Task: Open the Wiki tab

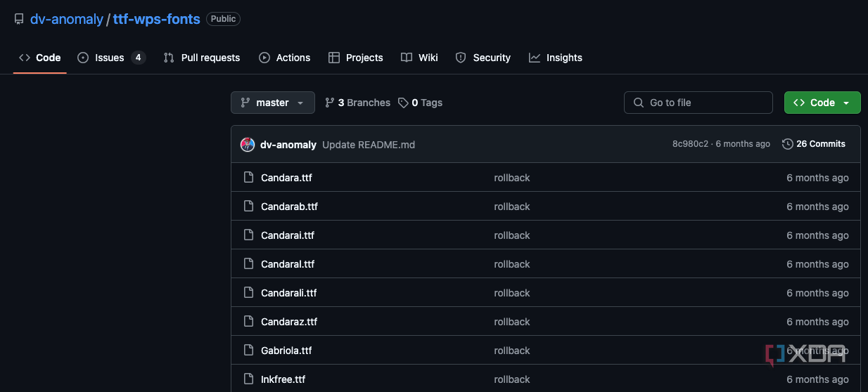Action: (419, 58)
